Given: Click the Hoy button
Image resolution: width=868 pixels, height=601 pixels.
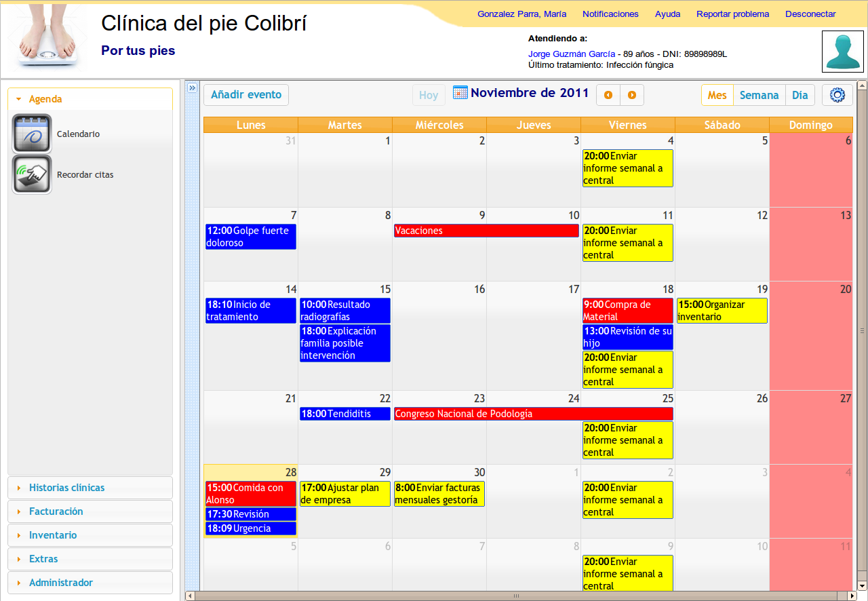Looking at the screenshot, I should point(429,95).
